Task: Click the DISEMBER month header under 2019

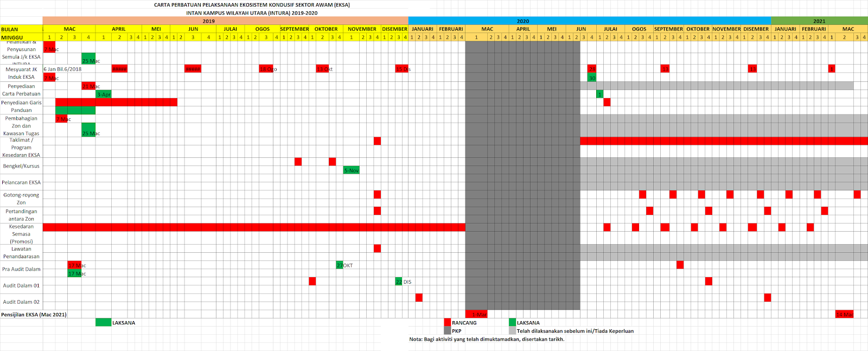Action: point(395,29)
